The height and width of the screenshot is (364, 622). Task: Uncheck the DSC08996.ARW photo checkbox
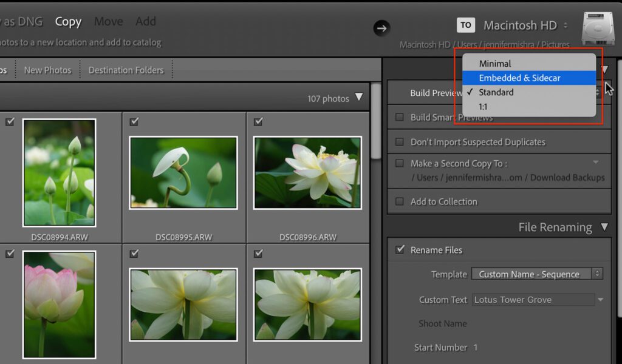point(258,122)
